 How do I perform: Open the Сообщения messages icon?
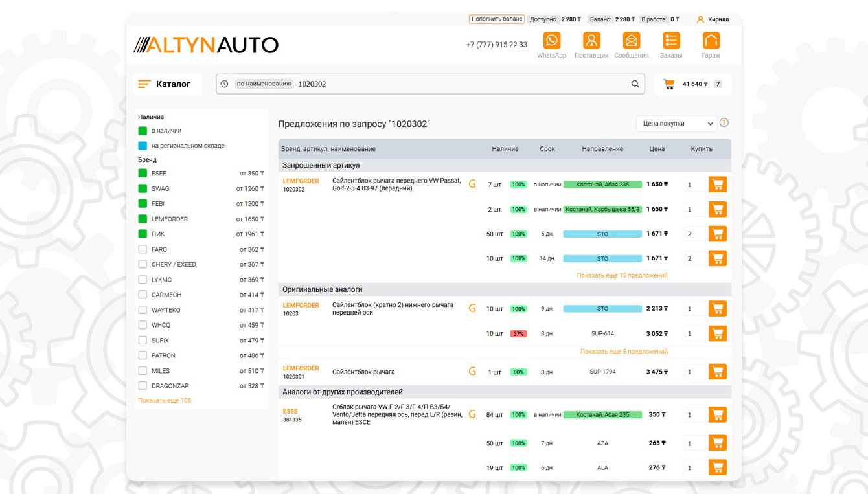632,41
